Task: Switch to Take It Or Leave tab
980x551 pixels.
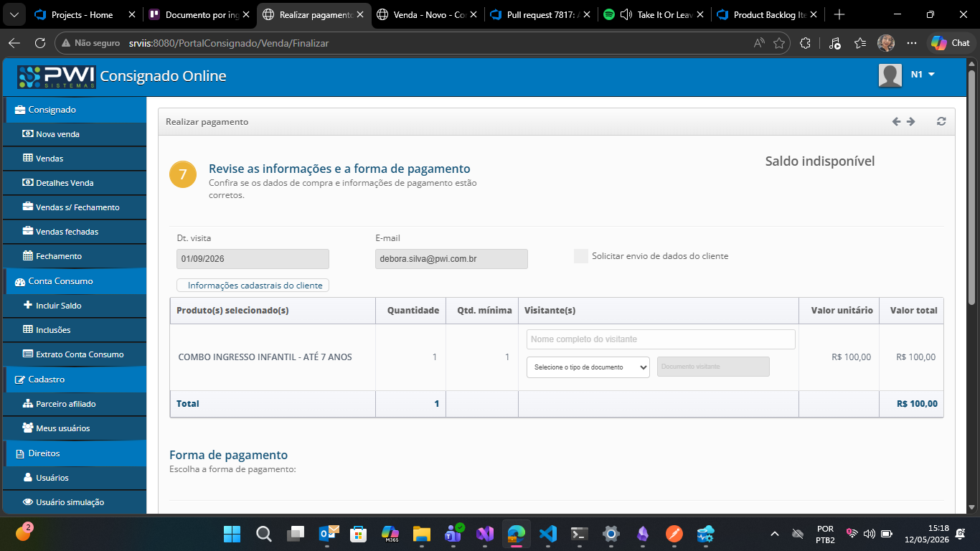Action: [x=653, y=14]
